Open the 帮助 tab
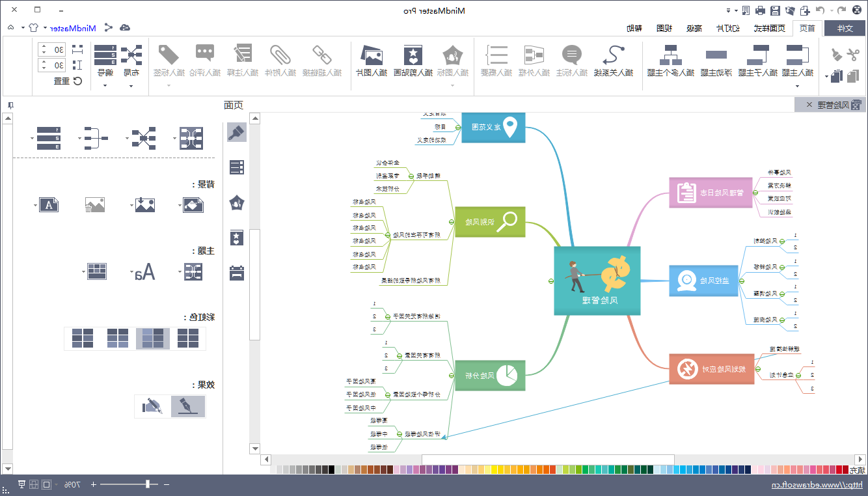The height and width of the screenshot is (496, 868). (634, 28)
